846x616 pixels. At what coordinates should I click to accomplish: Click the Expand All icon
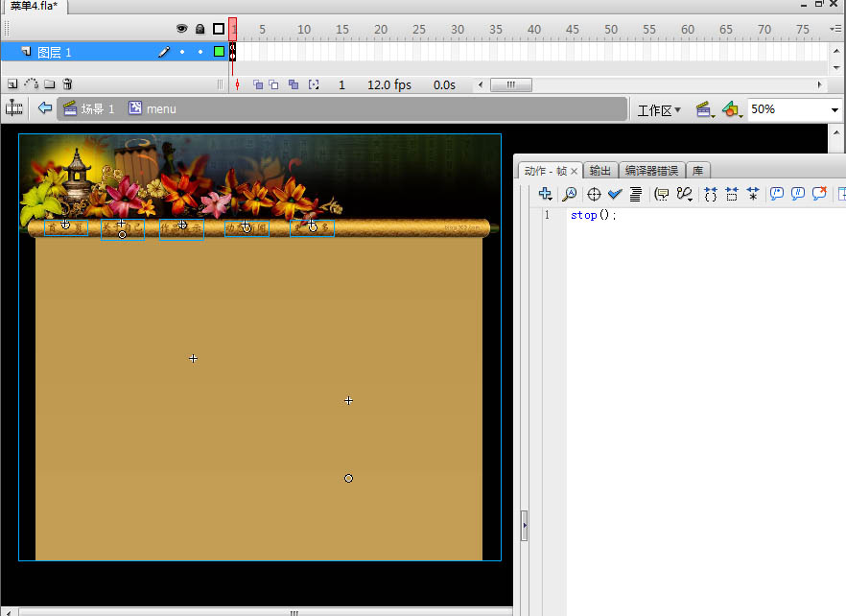[x=753, y=195]
